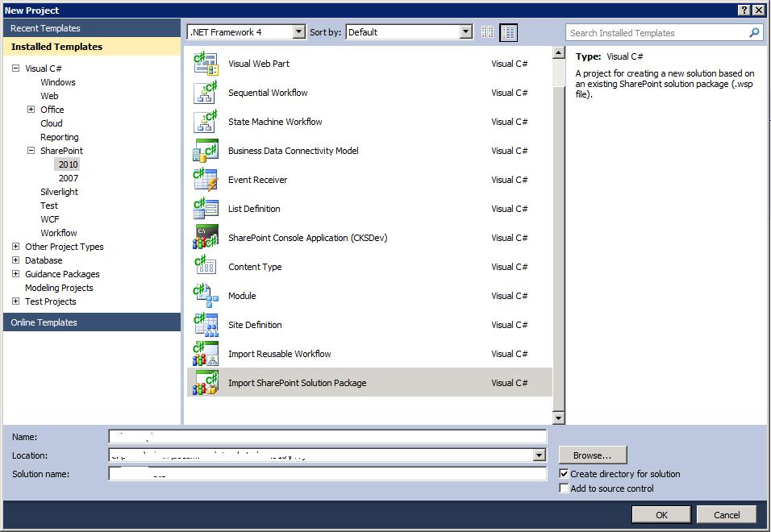Select the List Definition template icon
Image resolution: width=771 pixels, height=532 pixels.
206,208
